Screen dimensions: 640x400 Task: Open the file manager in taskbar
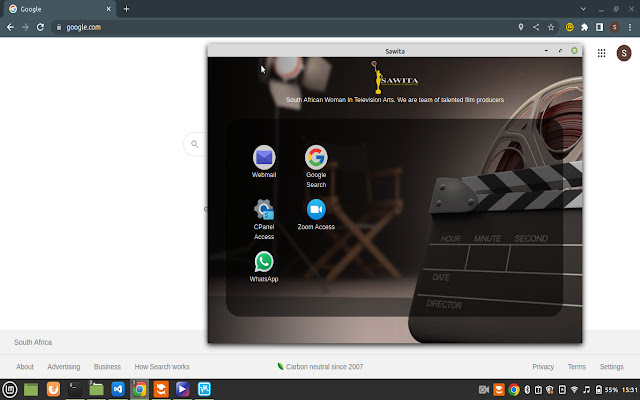point(96,389)
